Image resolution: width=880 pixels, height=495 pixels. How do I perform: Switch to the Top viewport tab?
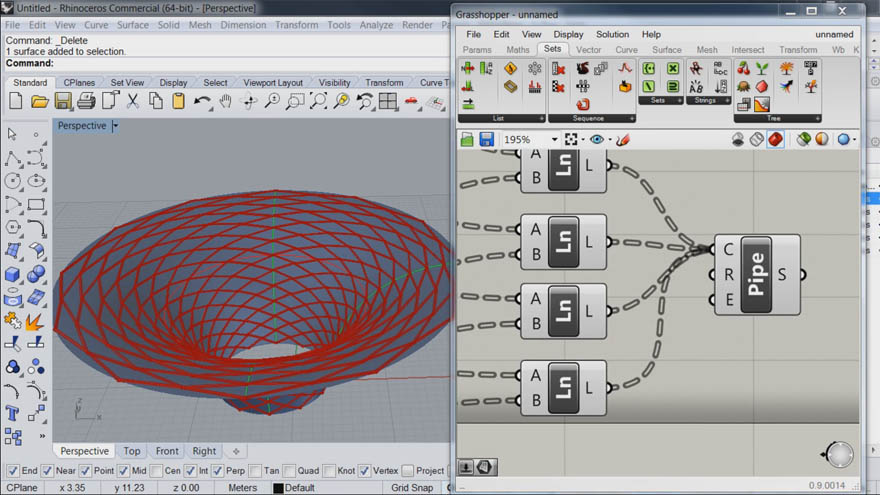coord(132,451)
